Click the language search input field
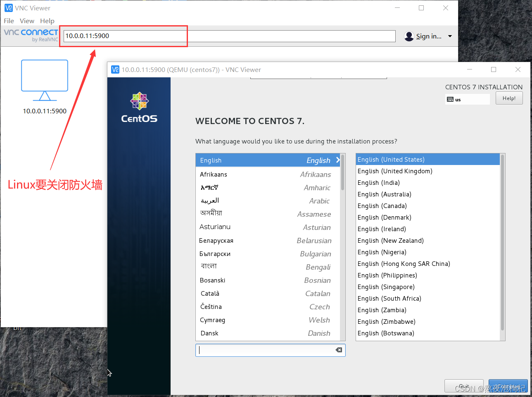This screenshot has height=397, width=532. click(270, 350)
